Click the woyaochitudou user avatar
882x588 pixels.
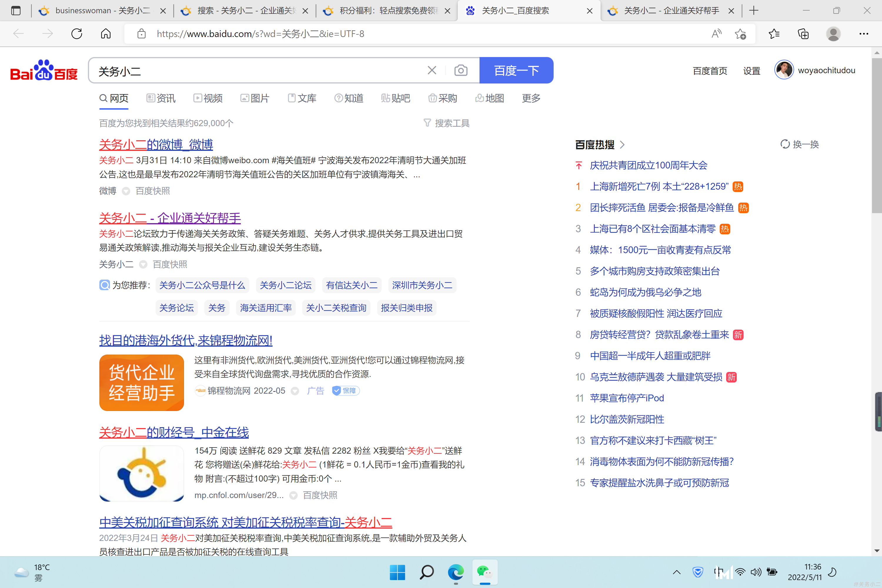[784, 70]
